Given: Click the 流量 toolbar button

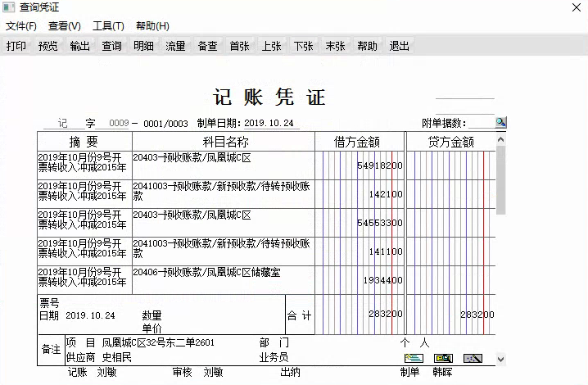Looking at the screenshot, I should point(175,46).
